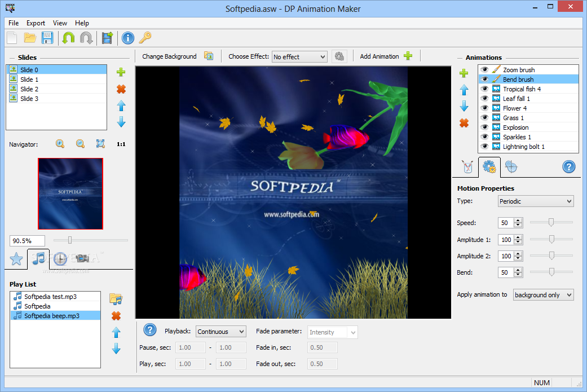The width and height of the screenshot is (587, 392).
Task: Redo action with gray arrow icon
Action: click(x=86, y=38)
